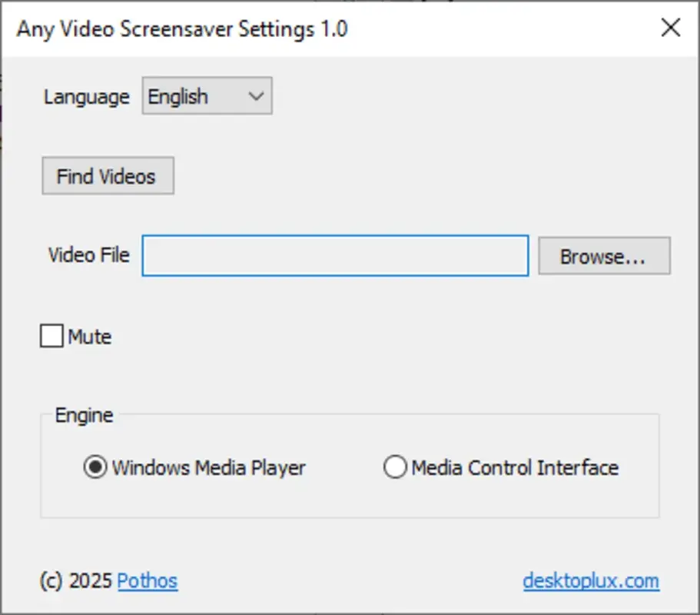Click the Mute label text

pos(92,336)
